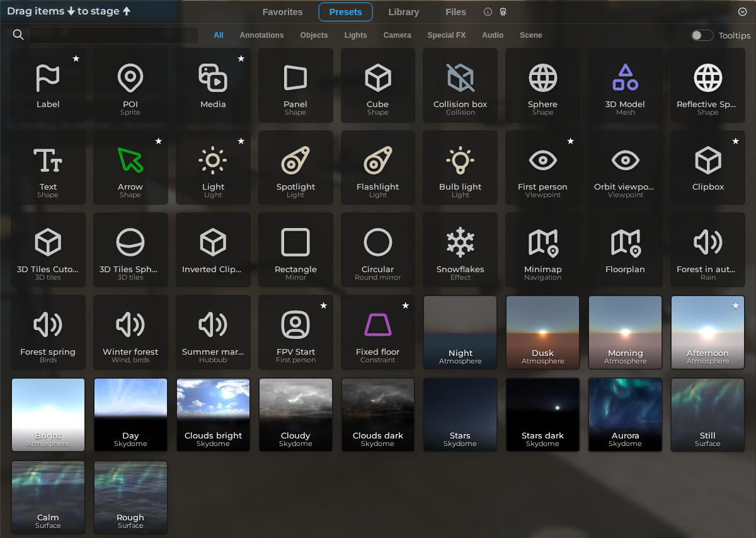The height and width of the screenshot is (538, 756).
Task: Choose the purple Fixed floor constraint
Action: pyautogui.click(x=378, y=333)
